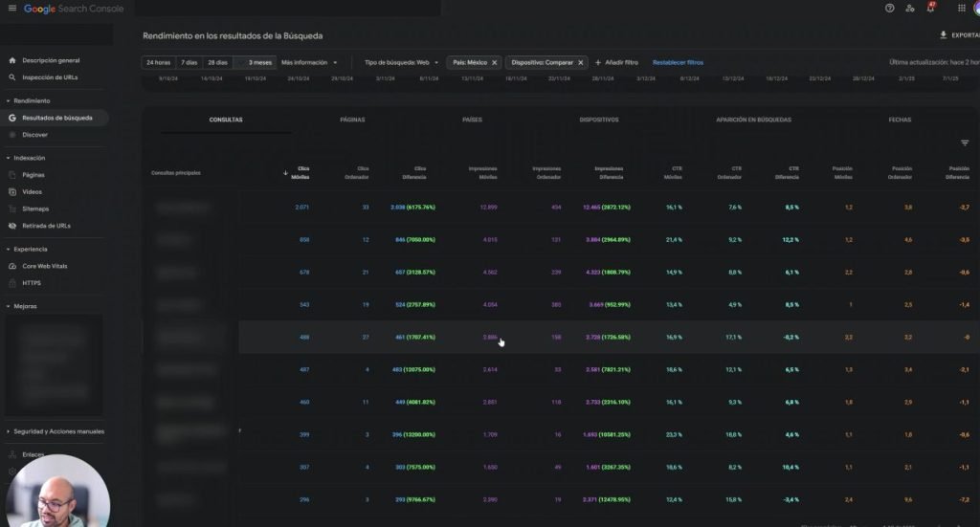This screenshot has width=980, height=527.
Task: Click the 10,4 % CTR difference value
Action: point(791,467)
